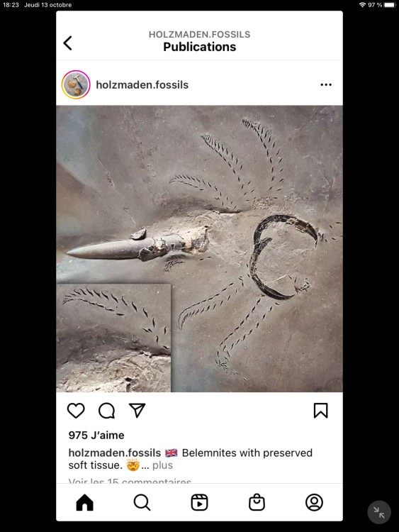Open the Home tab in bottom bar
The image size is (399, 532).
(85, 502)
